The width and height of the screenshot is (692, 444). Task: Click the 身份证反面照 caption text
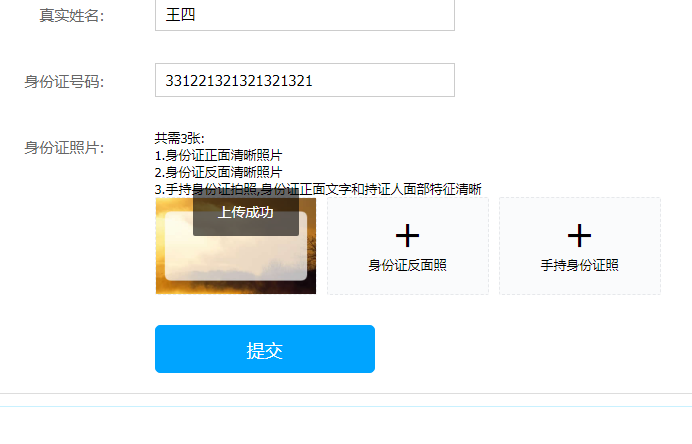(407, 265)
